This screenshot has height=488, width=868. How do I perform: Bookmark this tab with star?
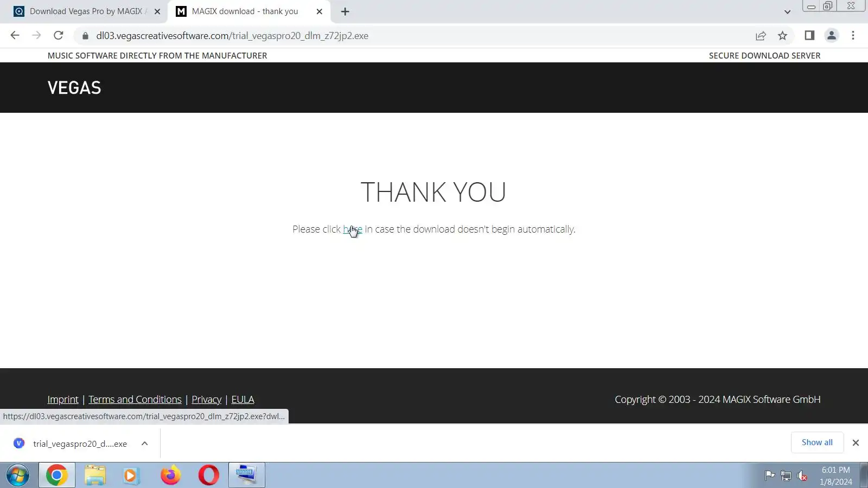[782, 36]
